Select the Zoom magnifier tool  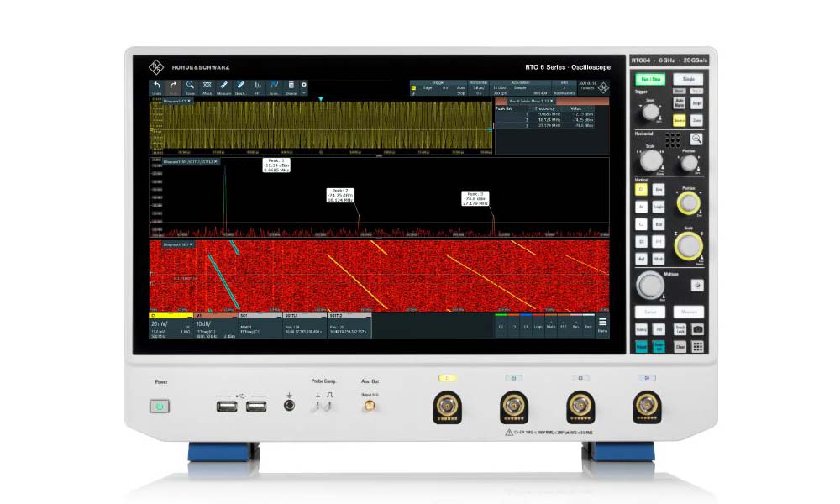pyautogui.click(x=191, y=87)
